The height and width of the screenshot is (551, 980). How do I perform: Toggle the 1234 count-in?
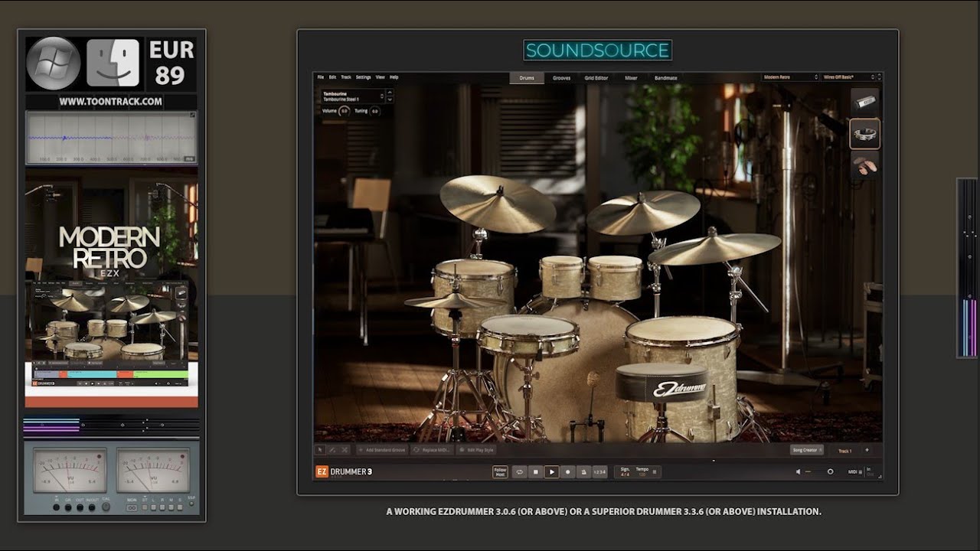(599, 472)
